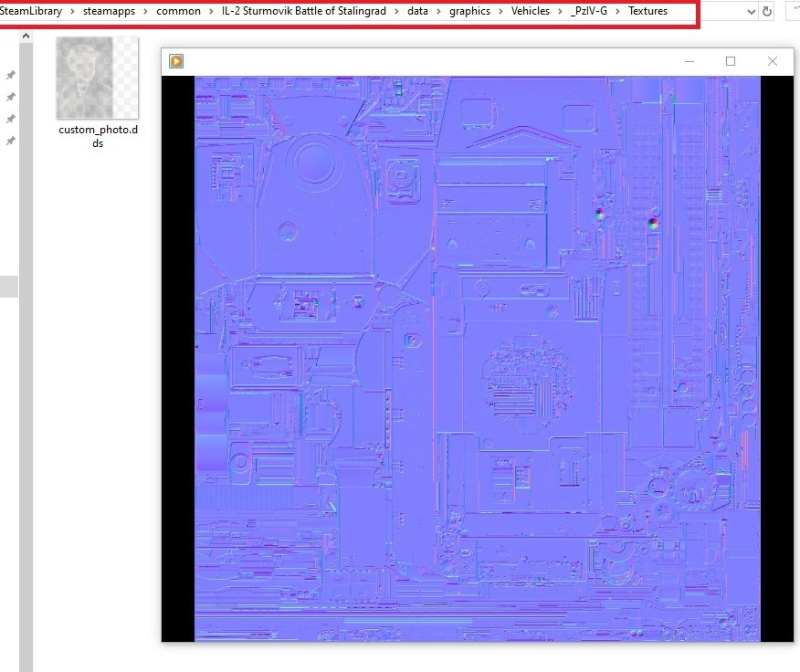Expand chevron after graphics in path
This screenshot has width=800, height=672.
tap(500, 11)
